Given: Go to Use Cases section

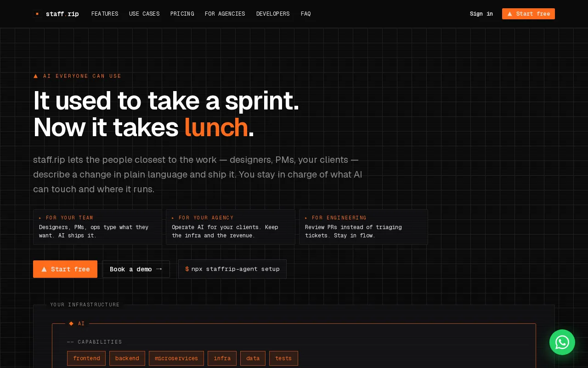Looking at the screenshot, I should [144, 14].
